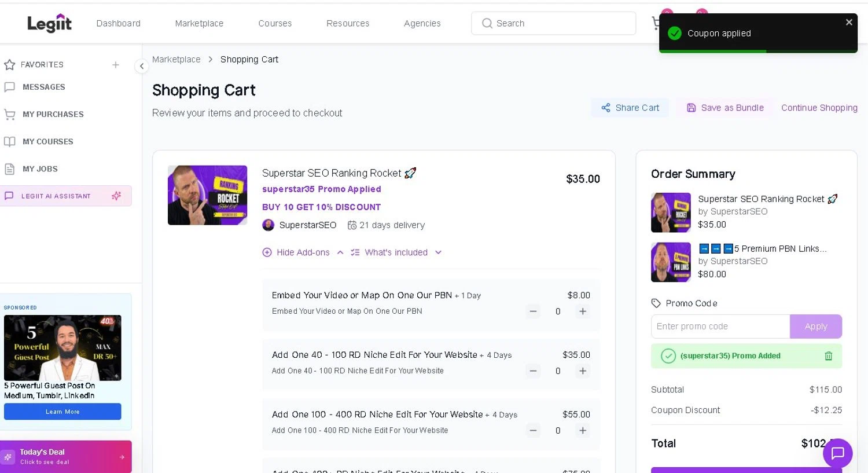Click the 5 Premium PBN Links thumbnail
The image size is (868, 473).
point(671,262)
